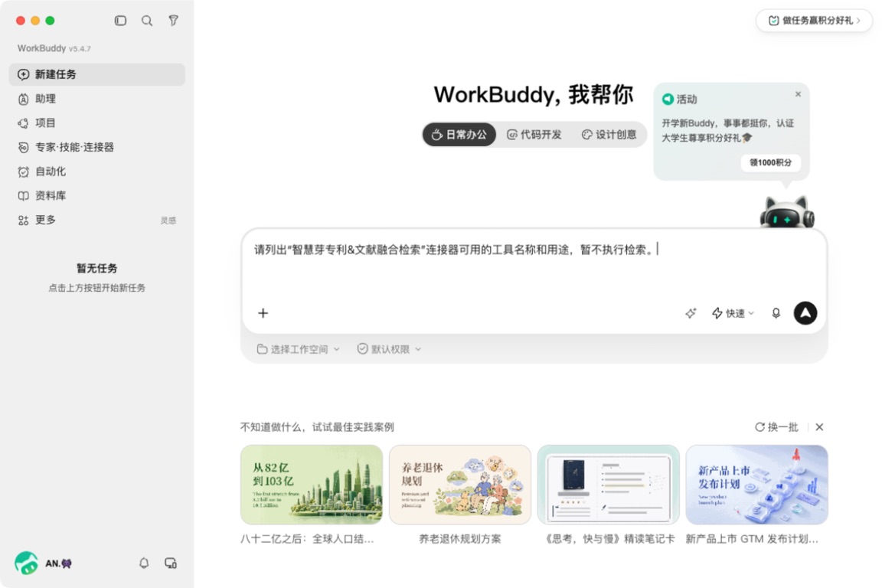Click the filter funnel icon
The height and width of the screenshot is (588, 882).
click(x=173, y=21)
